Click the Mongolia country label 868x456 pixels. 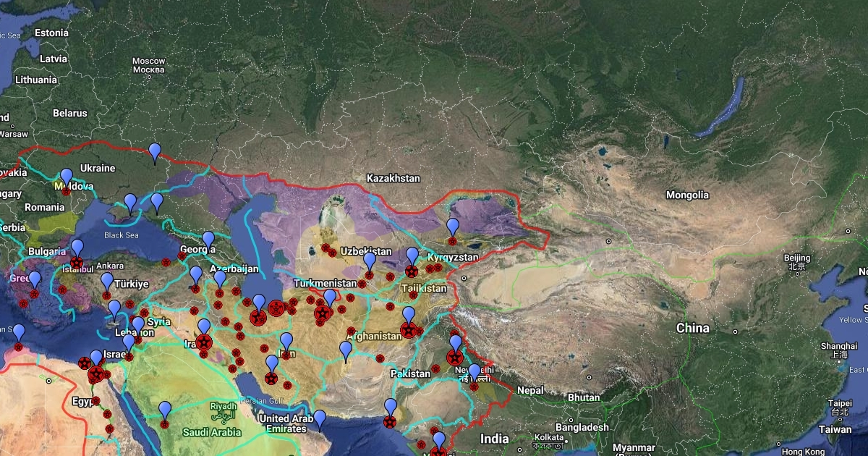click(x=687, y=195)
